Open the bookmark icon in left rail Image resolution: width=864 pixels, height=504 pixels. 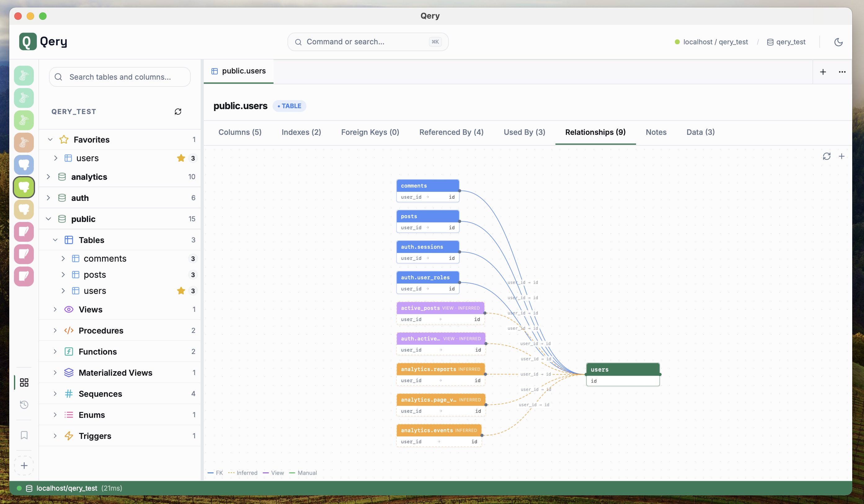24,435
